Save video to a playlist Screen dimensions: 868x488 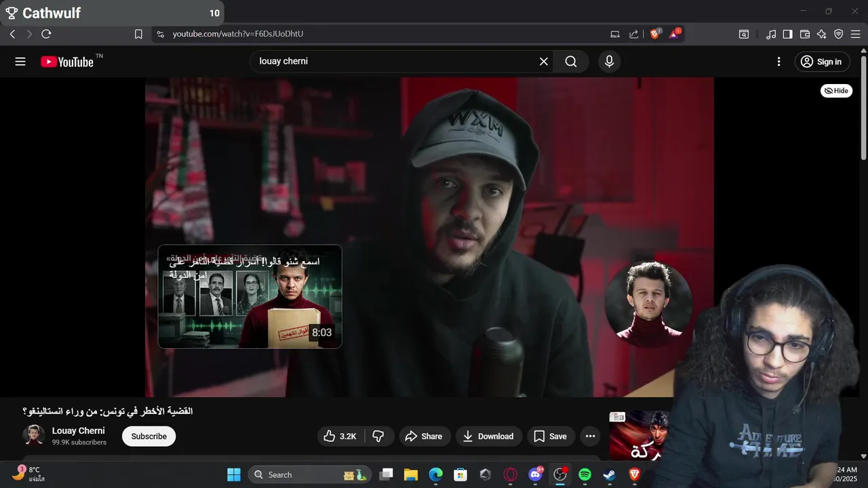coord(551,436)
